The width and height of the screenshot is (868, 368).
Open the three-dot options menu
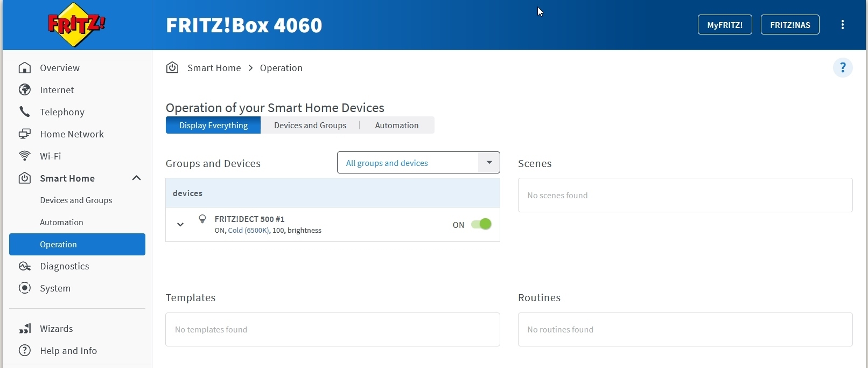coord(843,25)
